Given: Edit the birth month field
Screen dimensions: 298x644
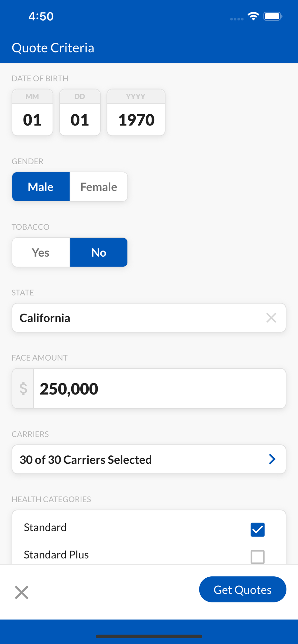Looking at the screenshot, I should pyautogui.click(x=32, y=119).
